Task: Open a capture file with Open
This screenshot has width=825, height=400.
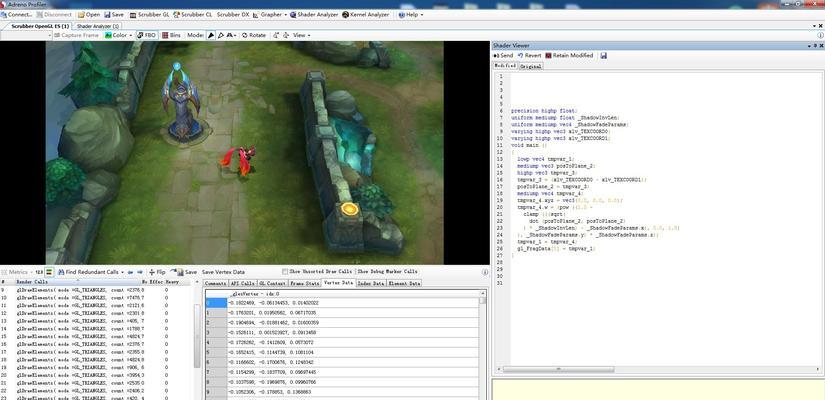Action: pyautogui.click(x=88, y=15)
